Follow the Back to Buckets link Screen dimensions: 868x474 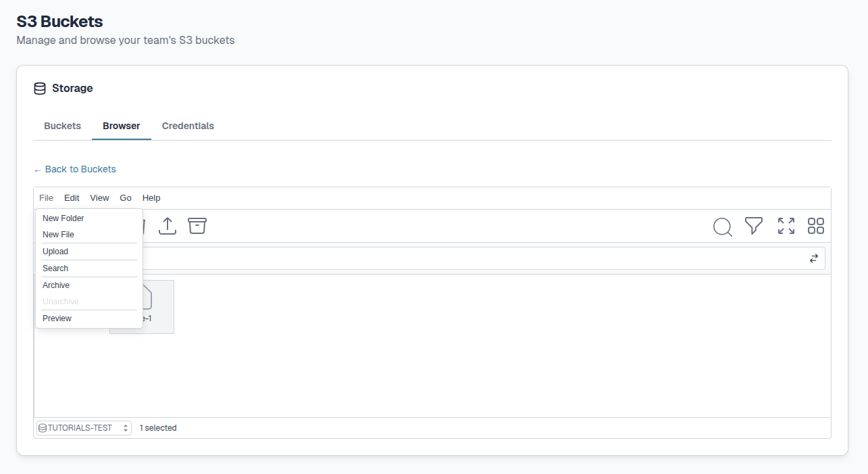75,169
